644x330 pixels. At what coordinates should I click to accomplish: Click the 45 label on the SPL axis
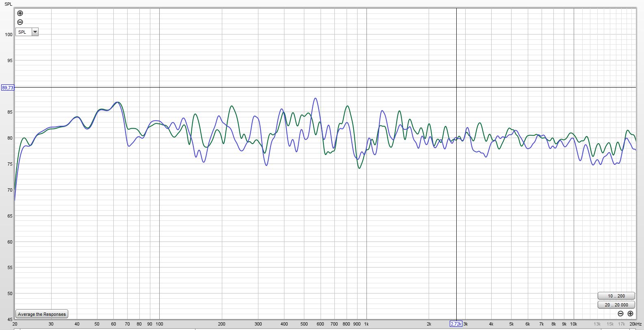tap(10, 319)
